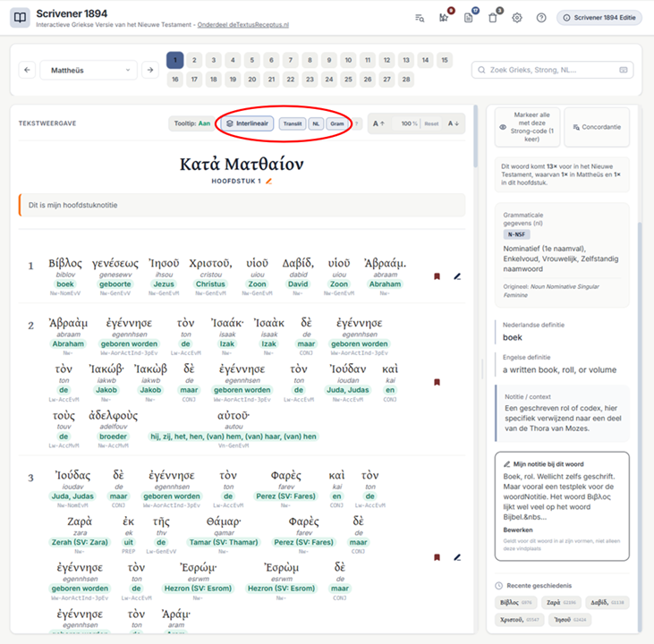The height and width of the screenshot is (644, 654).
Task: Edit note pencil icon for verse 3
Action: pyautogui.click(x=457, y=557)
